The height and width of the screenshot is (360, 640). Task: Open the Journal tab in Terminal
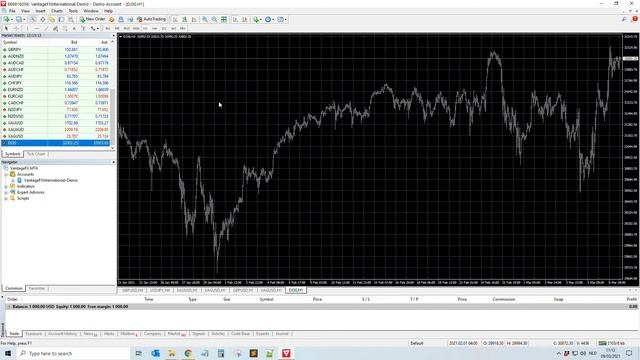(x=282, y=334)
